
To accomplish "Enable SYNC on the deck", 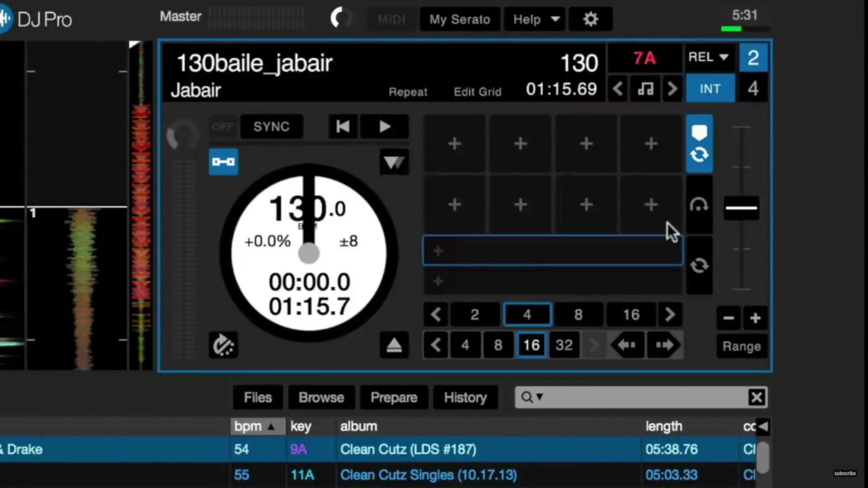I will coord(271,127).
